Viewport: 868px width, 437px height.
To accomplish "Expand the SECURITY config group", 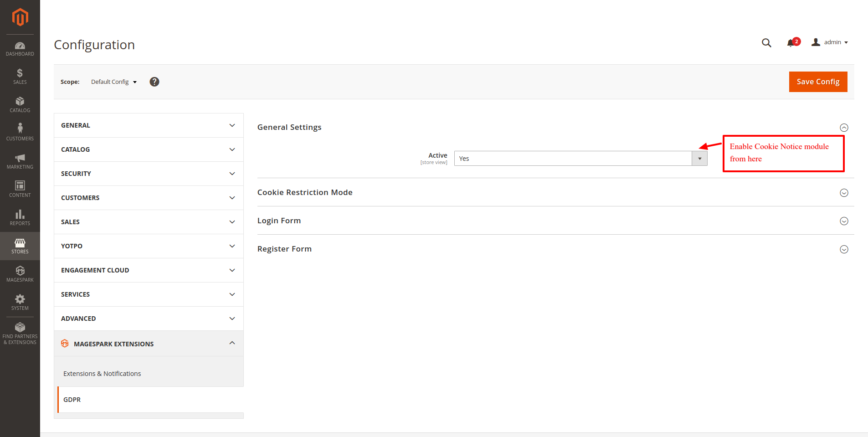I will (149, 174).
